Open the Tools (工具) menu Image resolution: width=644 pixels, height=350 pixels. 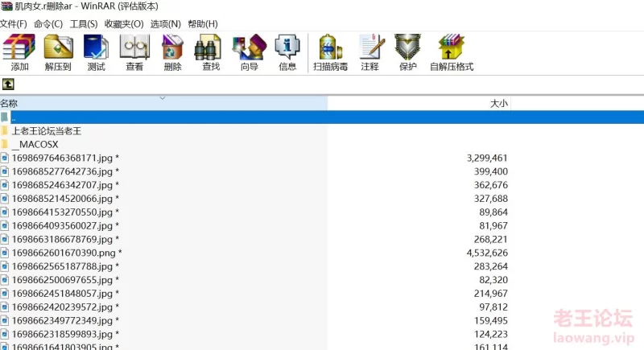point(84,24)
